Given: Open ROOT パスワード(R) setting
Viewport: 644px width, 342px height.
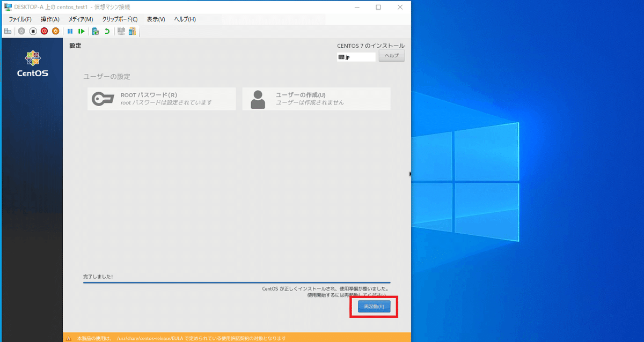Looking at the screenshot, I should click(x=162, y=99).
